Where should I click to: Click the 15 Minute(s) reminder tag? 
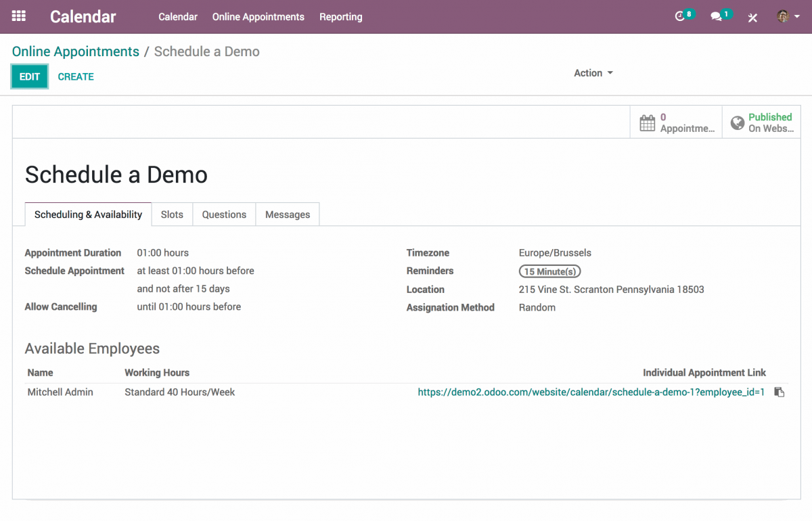(x=549, y=271)
